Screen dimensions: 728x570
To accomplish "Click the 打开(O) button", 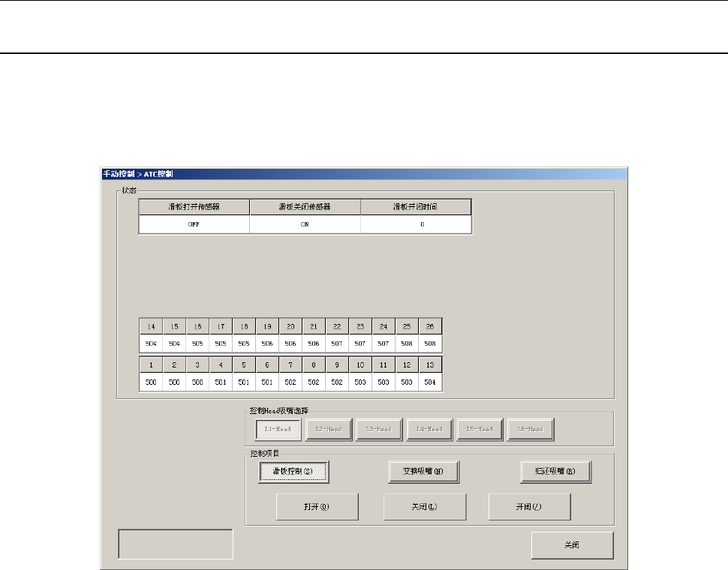I will coord(317,506).
